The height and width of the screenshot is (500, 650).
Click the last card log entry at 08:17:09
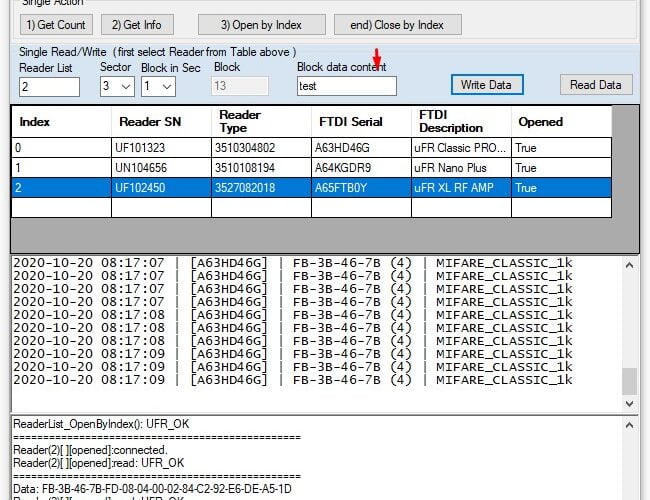[293, 380]
